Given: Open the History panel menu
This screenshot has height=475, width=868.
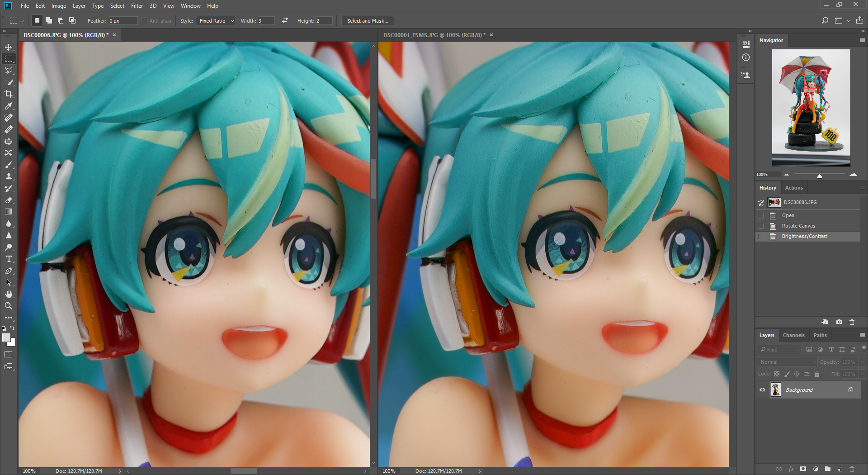Looking at the screenshot, I should (862, 188).
